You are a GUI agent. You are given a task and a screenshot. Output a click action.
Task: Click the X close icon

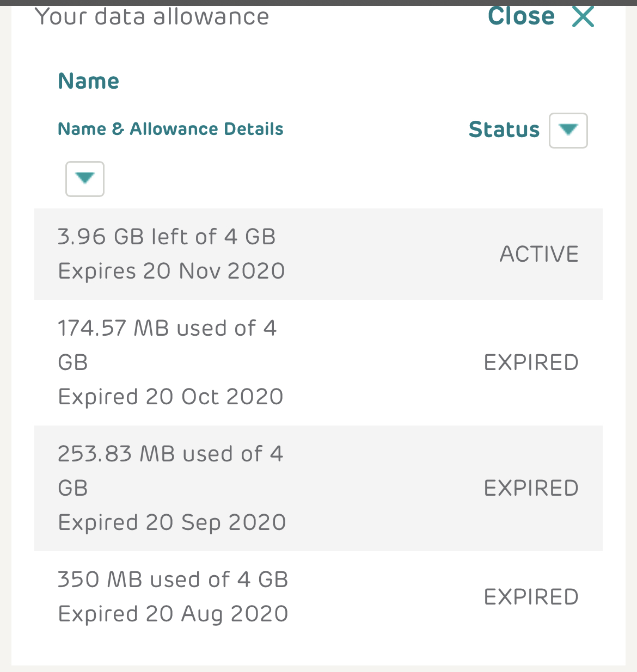(x=583, y=16)
